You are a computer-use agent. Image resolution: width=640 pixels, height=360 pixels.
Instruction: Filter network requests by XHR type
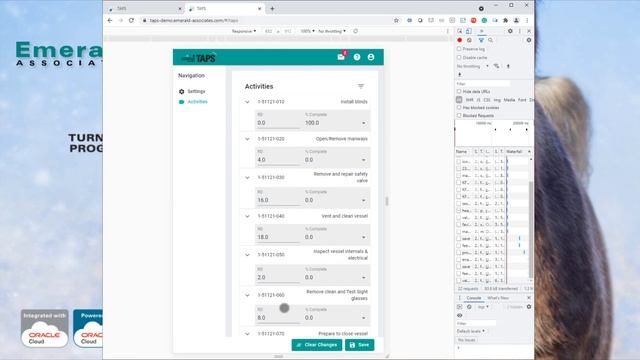coord(469,100)
